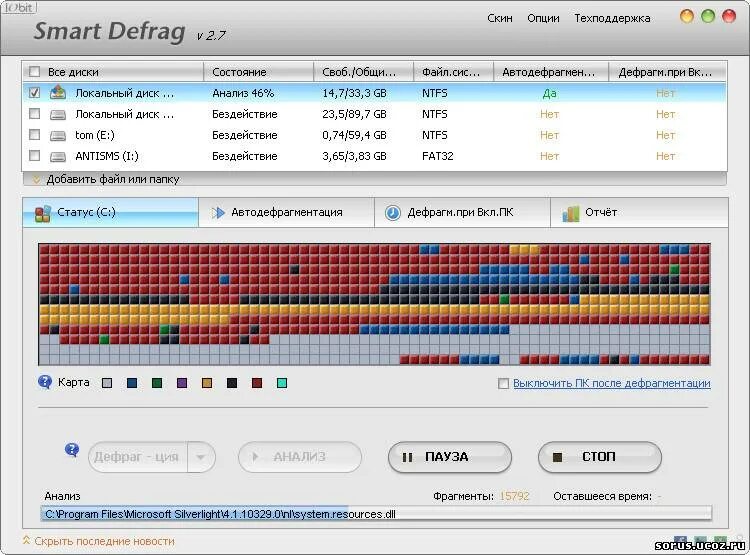Open the Техподдержка menu
The image size is (750, 555).
click(x=612, y=18)
